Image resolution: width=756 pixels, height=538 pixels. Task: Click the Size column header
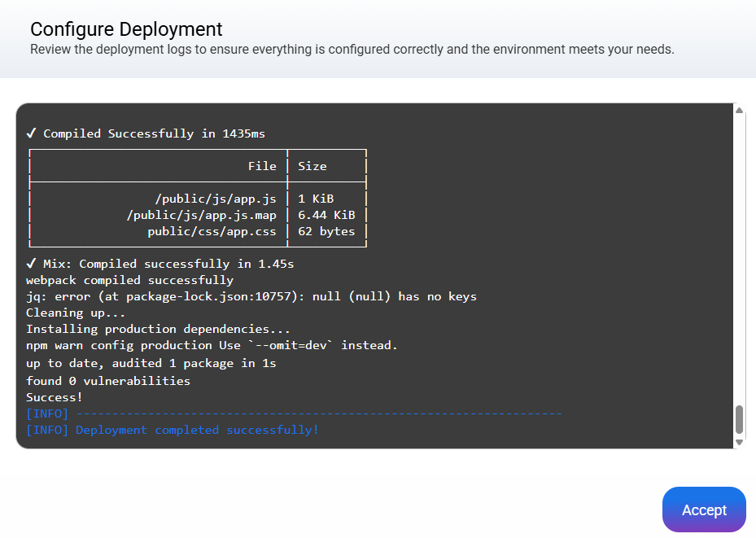tap(312, 166)
